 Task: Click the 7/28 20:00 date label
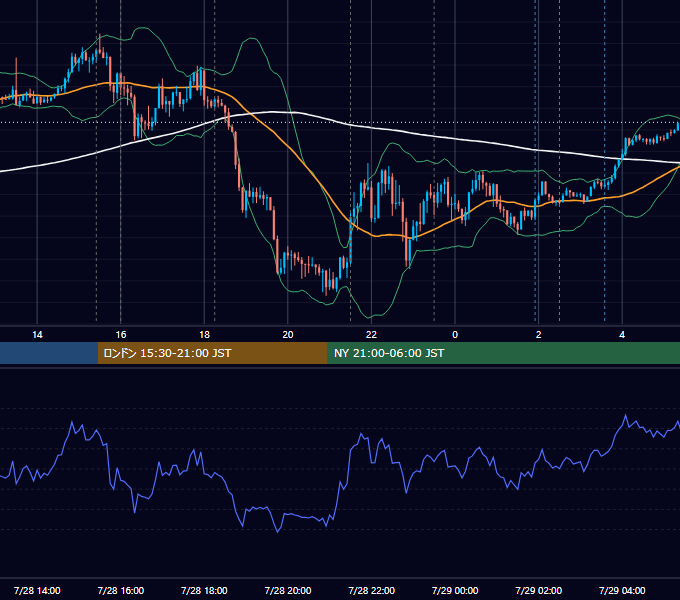[288, 590]
